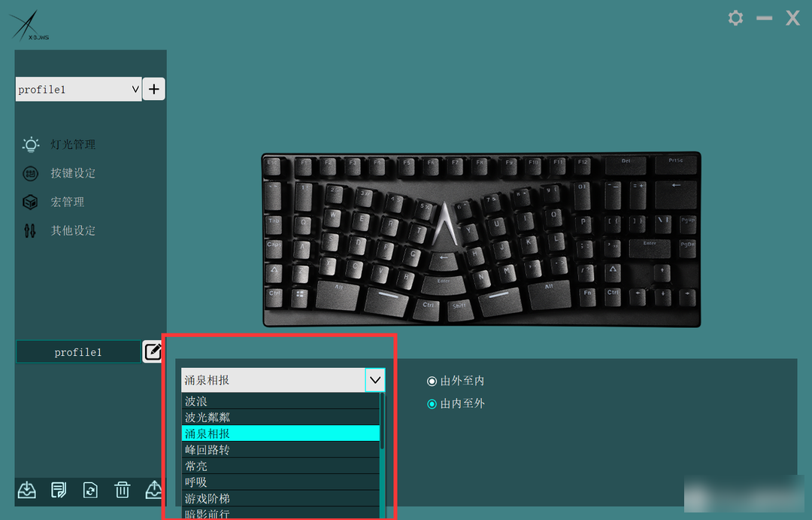Screen dimensions: 812x520
Task: Click the effect list scrollbar
Action: click(x=382, y=455)
